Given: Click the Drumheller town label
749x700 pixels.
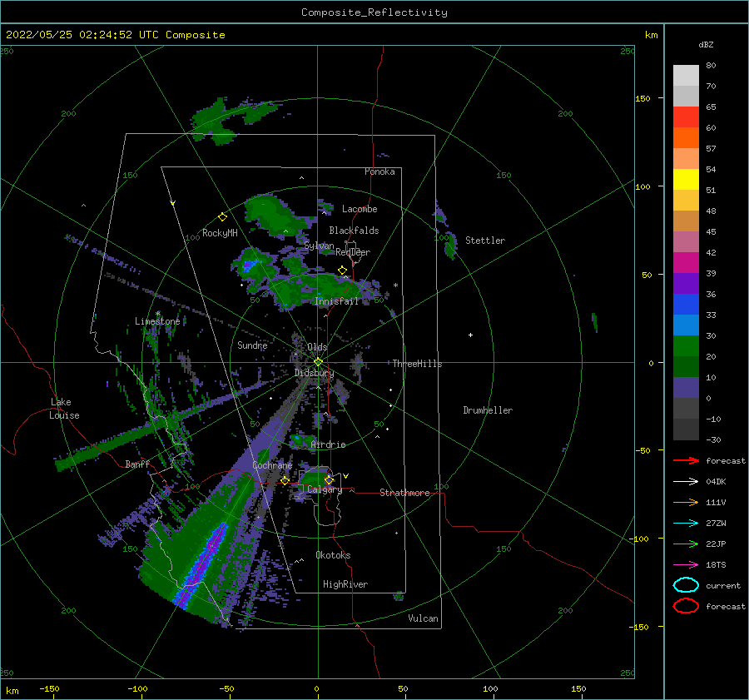Looking at the screenshot, I should (488, 410).
